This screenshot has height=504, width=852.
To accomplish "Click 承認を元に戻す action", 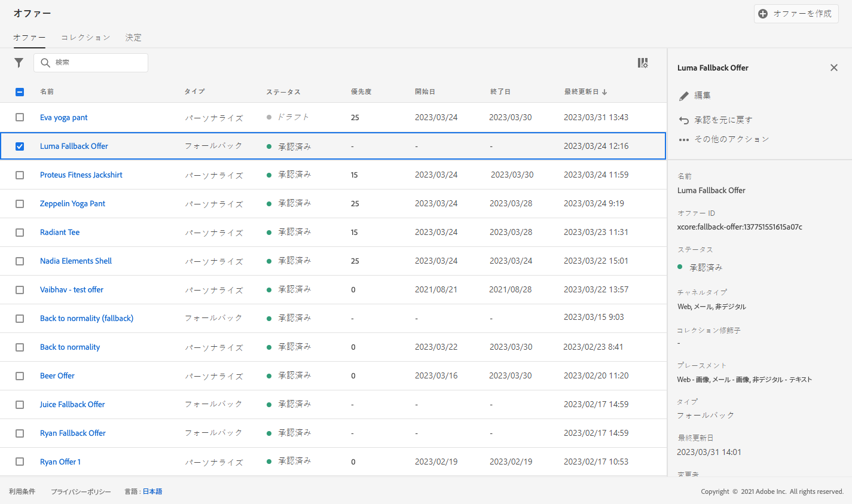I will [x=723, y=120].
